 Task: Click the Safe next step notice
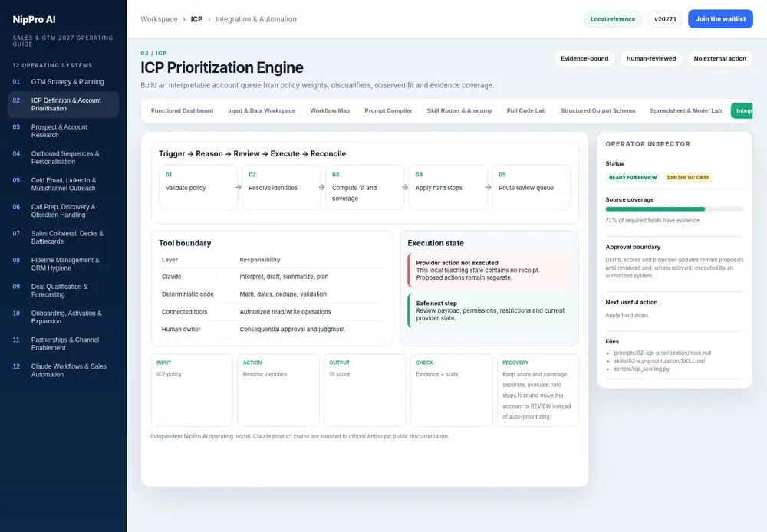pos(489,310)
